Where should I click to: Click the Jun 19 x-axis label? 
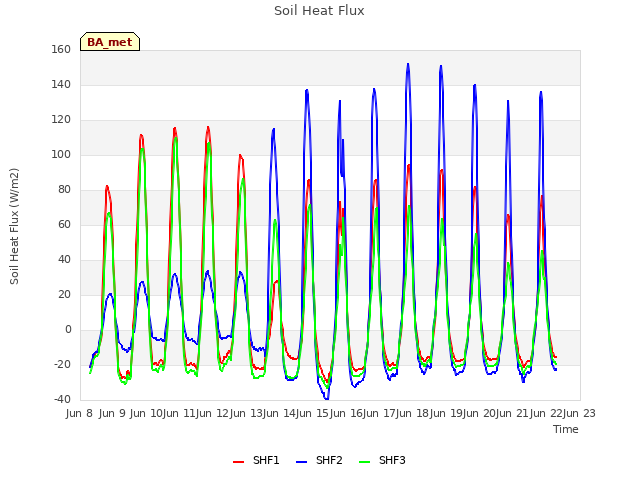coord(446,413)
